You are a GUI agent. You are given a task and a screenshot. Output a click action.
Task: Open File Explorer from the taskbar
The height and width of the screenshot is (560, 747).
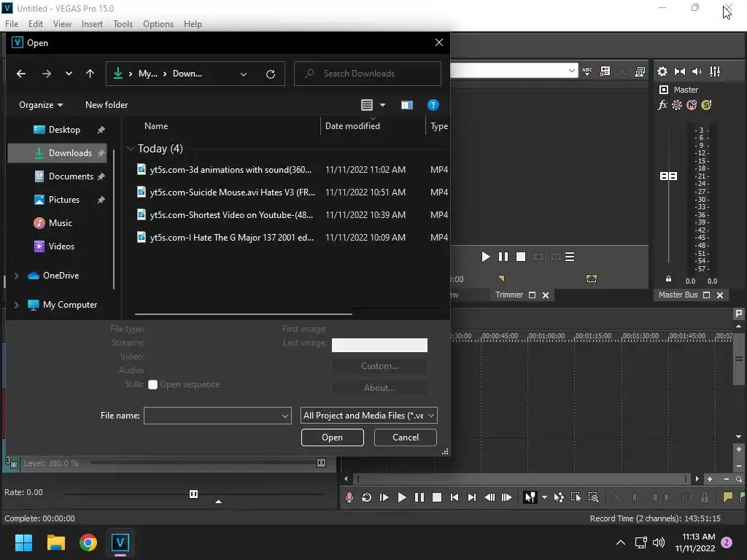pos(55,542)
